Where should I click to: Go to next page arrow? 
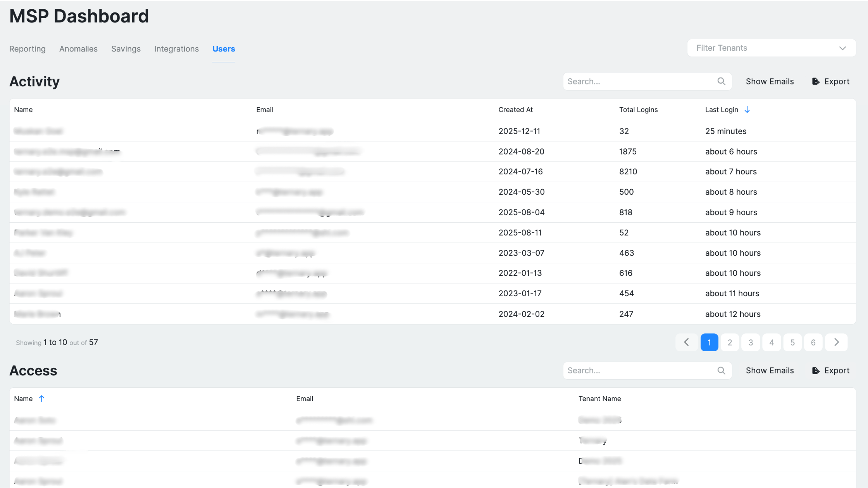pyautogui.click(x=836, y=342)
